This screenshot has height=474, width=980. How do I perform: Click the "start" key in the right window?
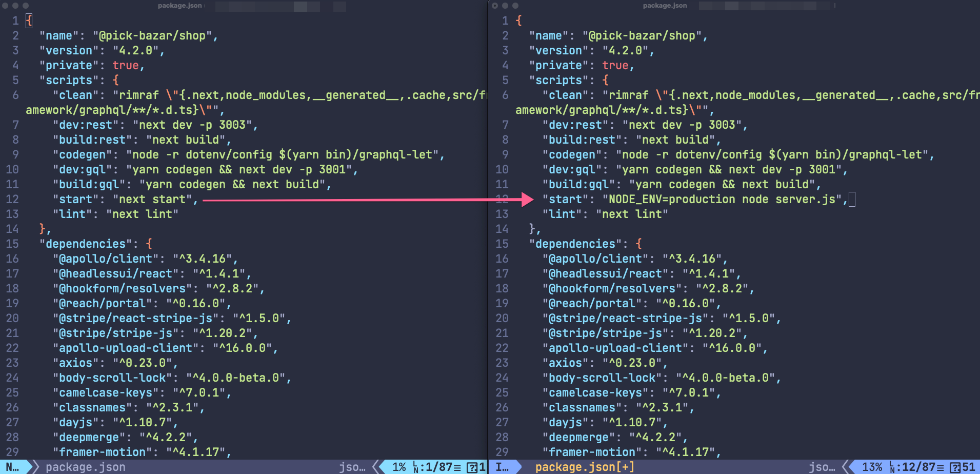566,199
